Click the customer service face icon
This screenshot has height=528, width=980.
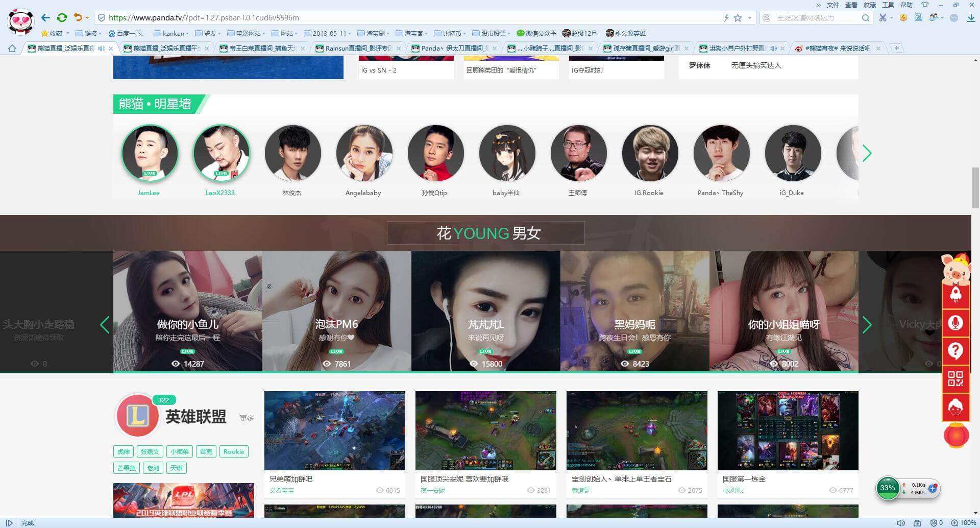pyautogui.click(x=955, y=407)
